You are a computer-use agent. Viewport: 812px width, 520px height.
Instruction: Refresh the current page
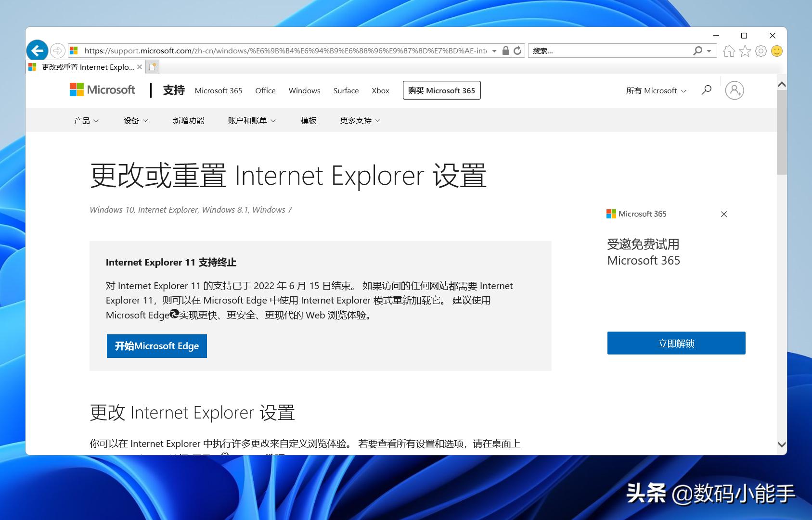click(x=516, y=51)
